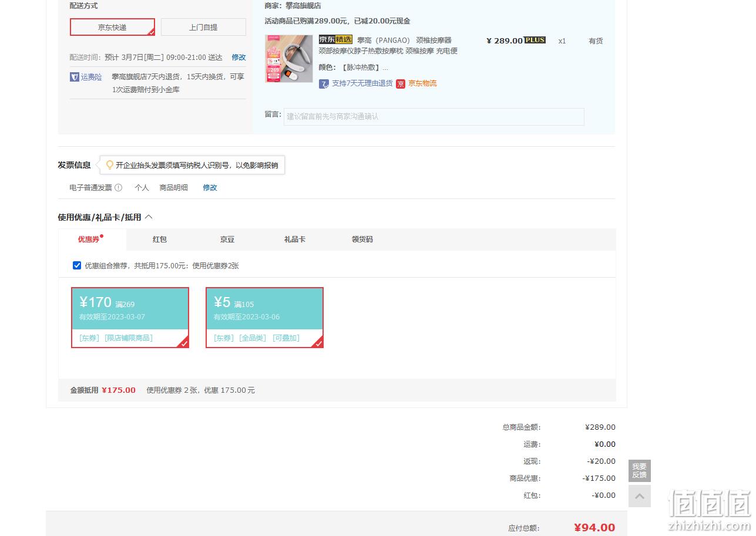This screenshot has height=536, width=756.
Task: Click 攀高旗舰店 merchant name
Action: tap(303, 6)
